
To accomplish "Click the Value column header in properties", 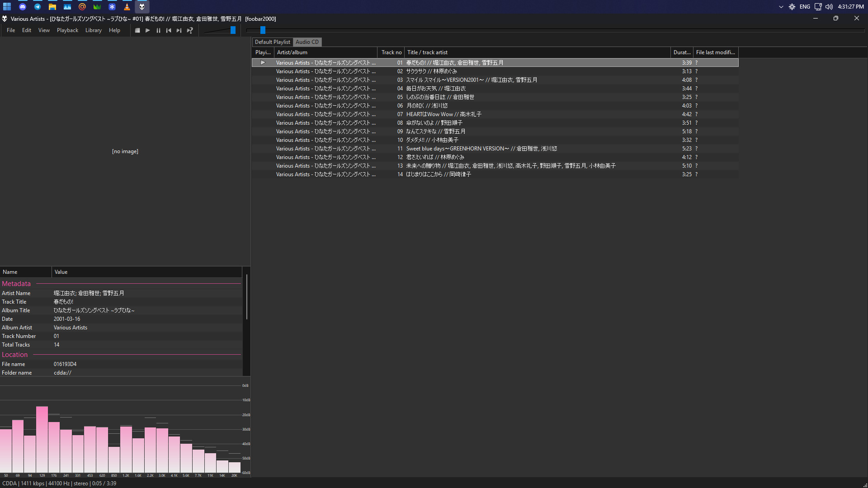I will (x=147, y=272).
